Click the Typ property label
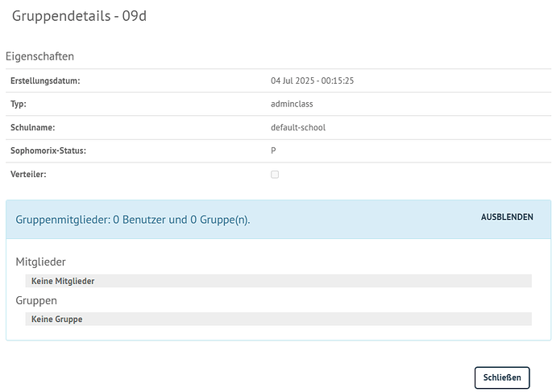Viewport: 556px width, 392px height. click(x=18, y=104)
